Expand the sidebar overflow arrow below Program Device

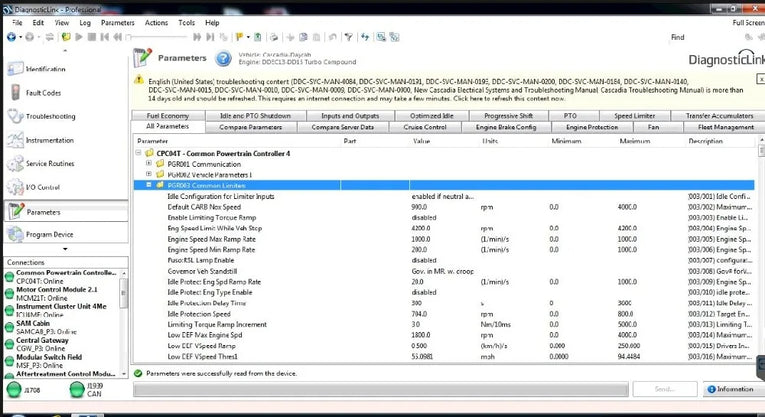[x=65, y=249]
